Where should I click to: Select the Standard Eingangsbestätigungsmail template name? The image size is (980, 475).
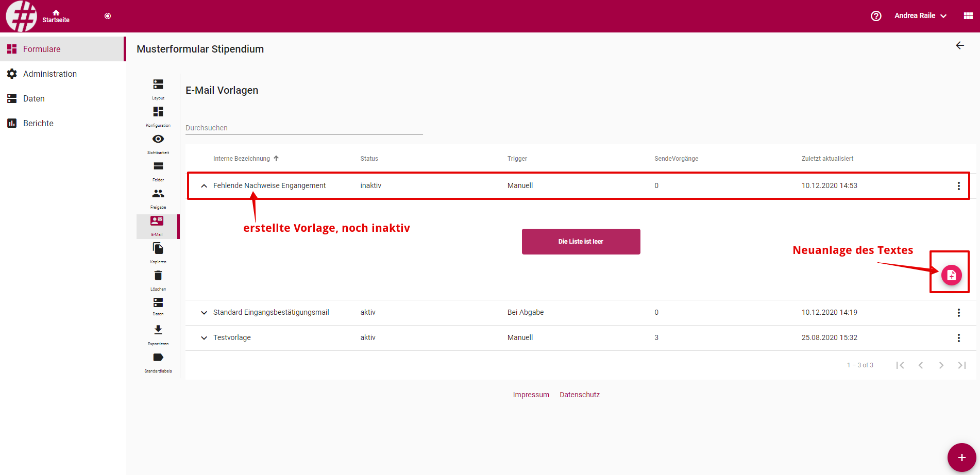click(271, 312)
